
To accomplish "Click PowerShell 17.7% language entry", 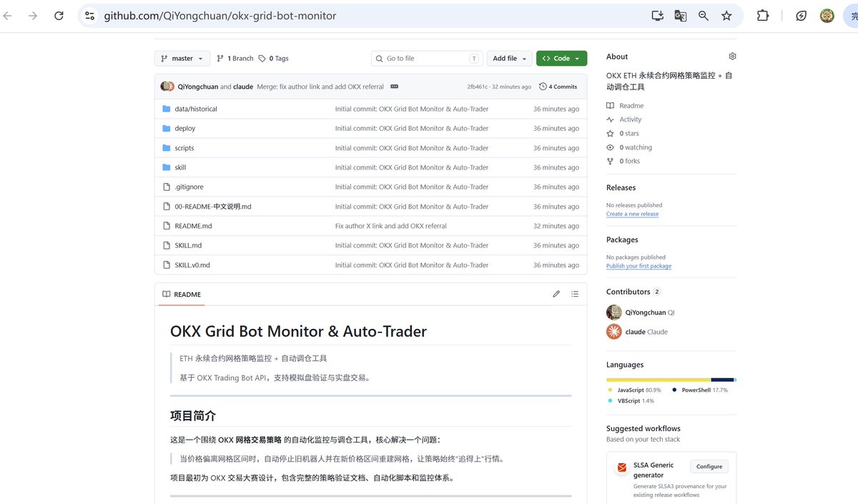I will click(x=700, y=390).
